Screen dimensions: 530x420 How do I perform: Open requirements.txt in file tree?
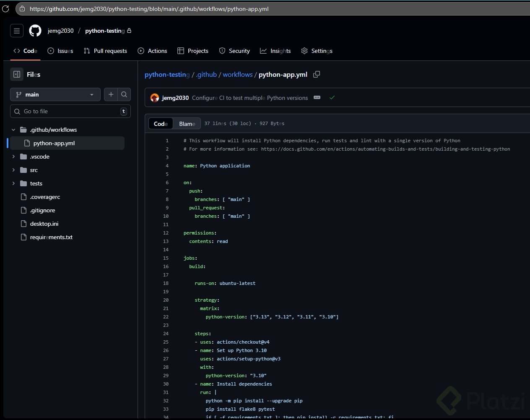pos(51,237)
